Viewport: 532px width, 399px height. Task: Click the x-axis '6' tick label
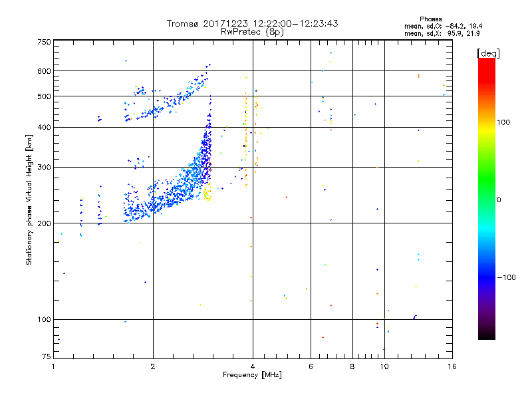[x=311, y=366]
